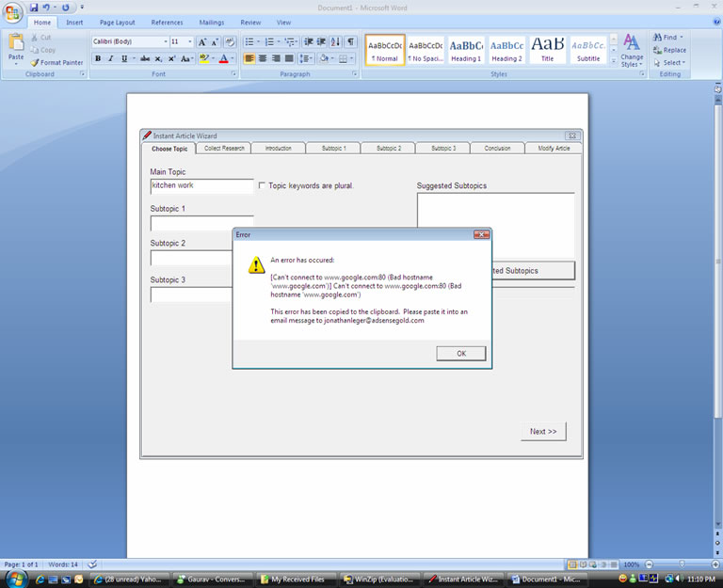Click Find in Editing group
The height and width of the screenshot is (588, 723).
668,37
